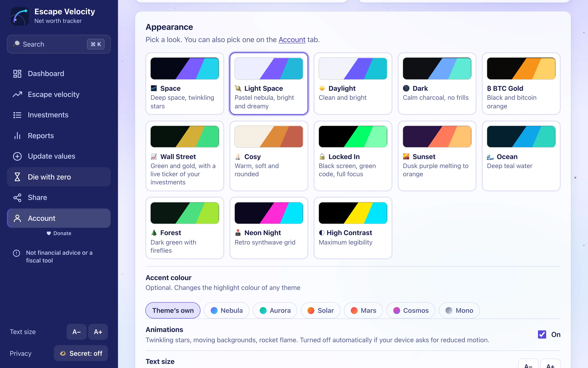
Task: Click the Locked In padlock icon
Action: pyautogui.click(x=322, y=156)
